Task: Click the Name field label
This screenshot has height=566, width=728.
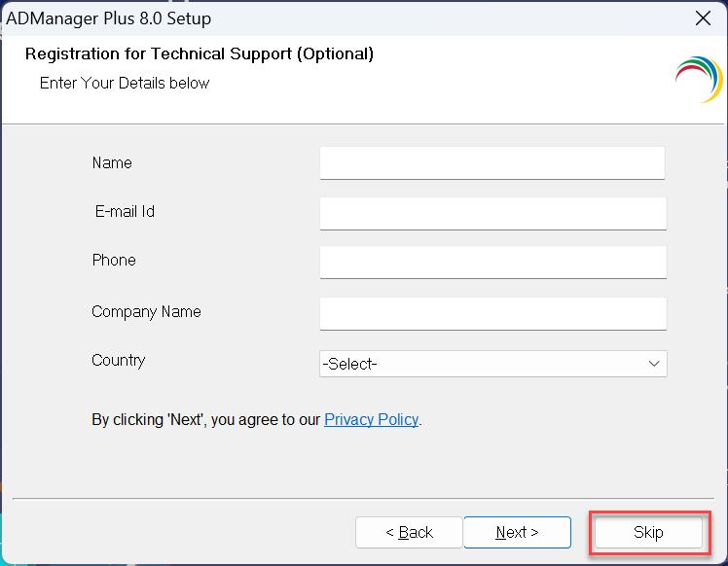Action: (112, 163)
